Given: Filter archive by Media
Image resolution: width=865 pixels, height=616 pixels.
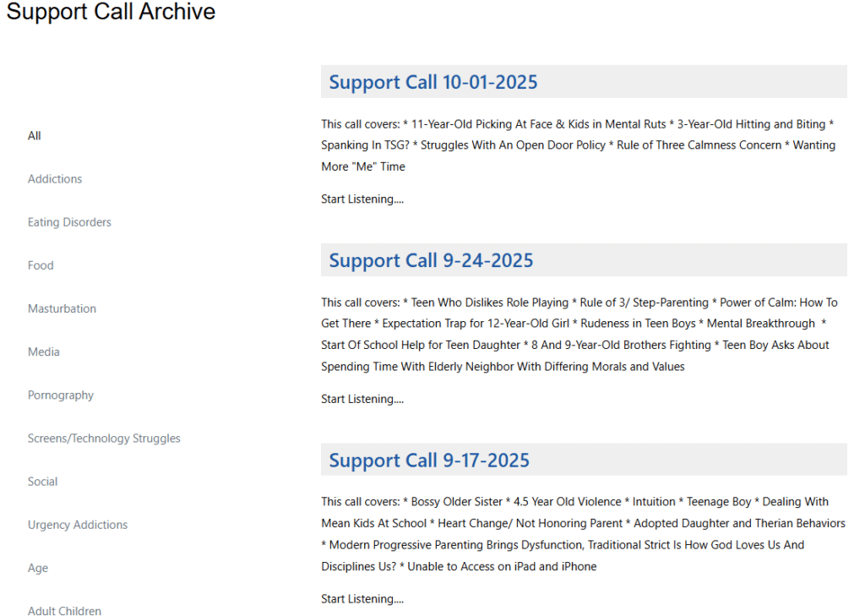Looking at the screenshot, I should pos(43,352).
